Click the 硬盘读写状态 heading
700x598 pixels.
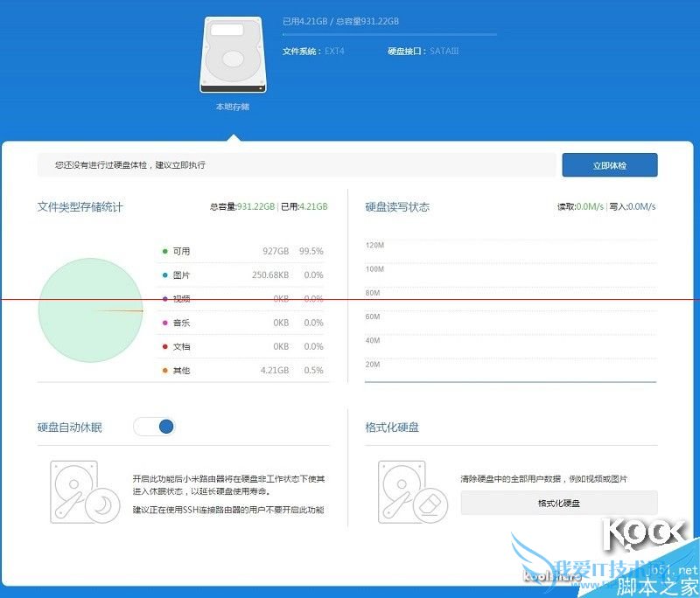[397, 207]
